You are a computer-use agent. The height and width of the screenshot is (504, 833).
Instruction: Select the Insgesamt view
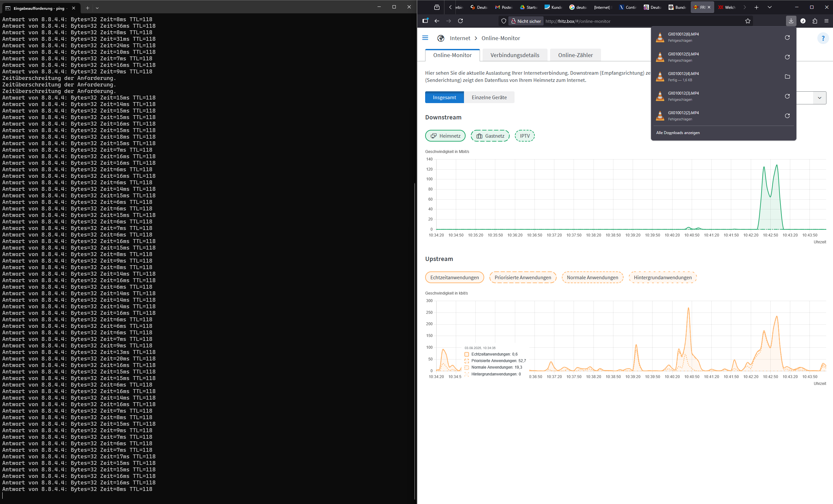444,97
